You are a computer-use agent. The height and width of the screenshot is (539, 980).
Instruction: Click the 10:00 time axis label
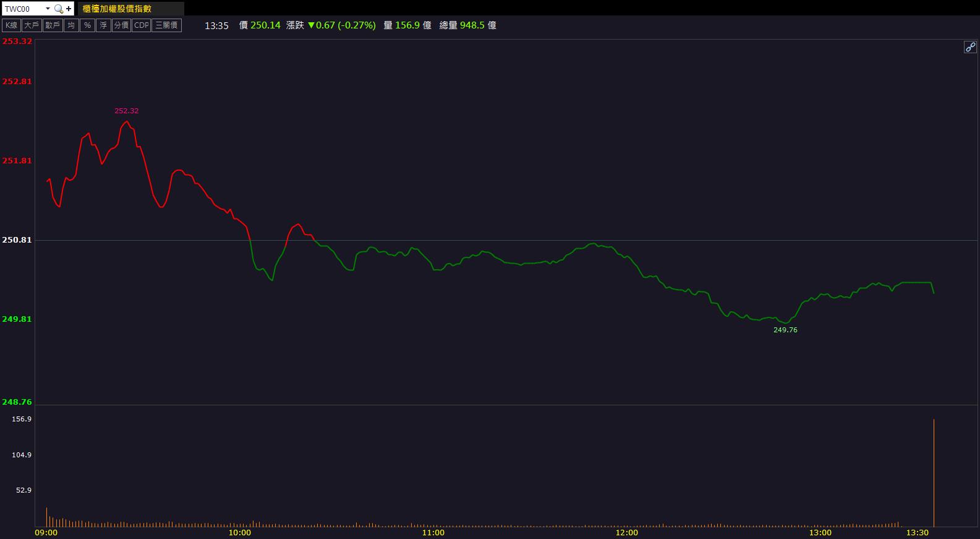(240, 532)
